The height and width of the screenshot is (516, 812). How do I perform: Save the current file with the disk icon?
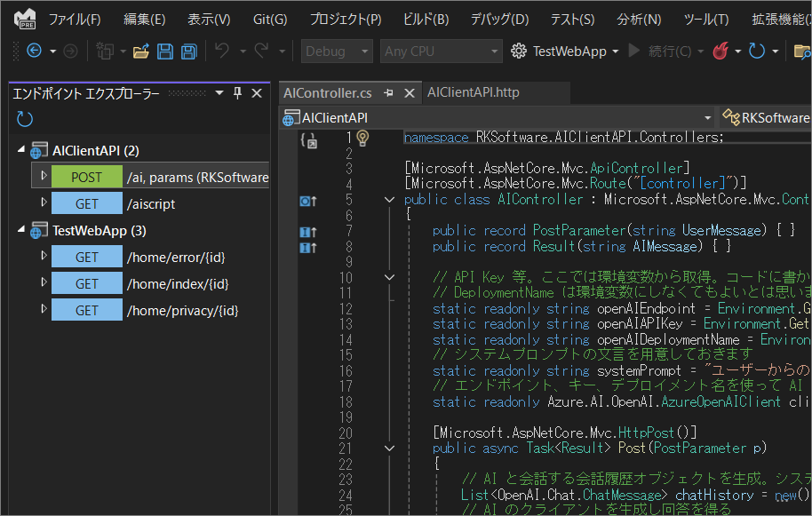pyautogui.click(x=165, y=52)
